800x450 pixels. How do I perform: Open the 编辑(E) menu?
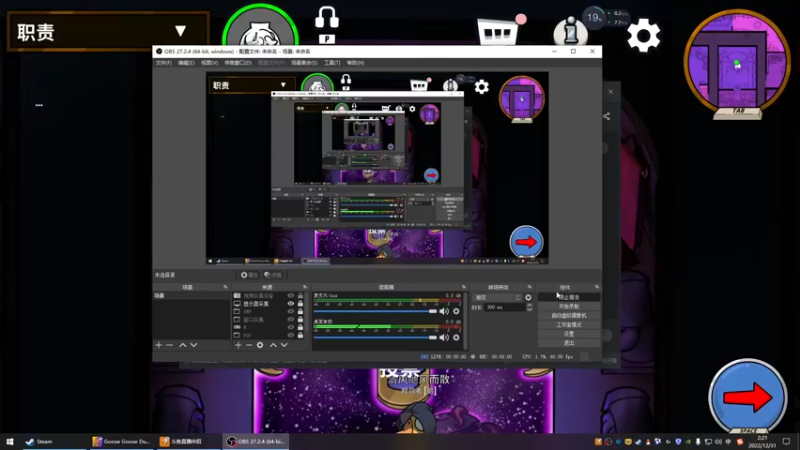click(186, 63)
